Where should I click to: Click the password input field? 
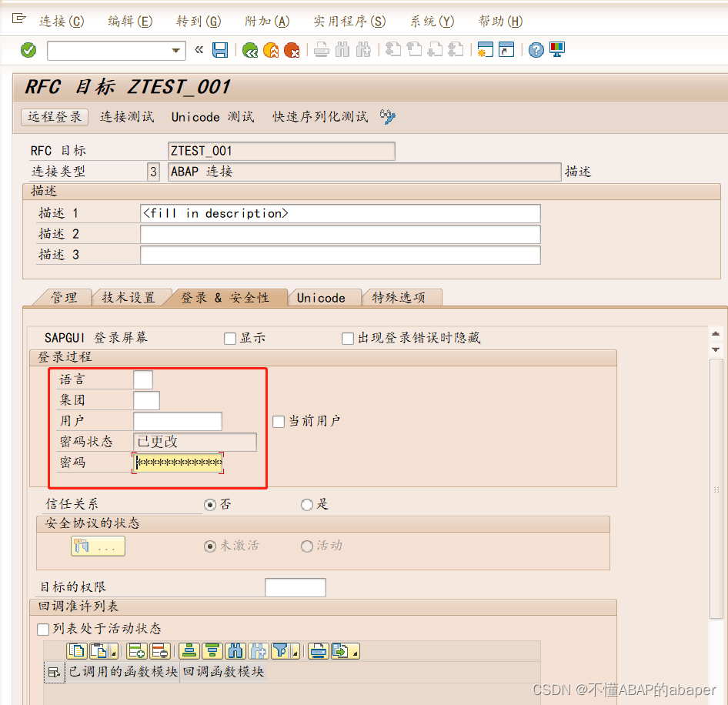point(176,462)
